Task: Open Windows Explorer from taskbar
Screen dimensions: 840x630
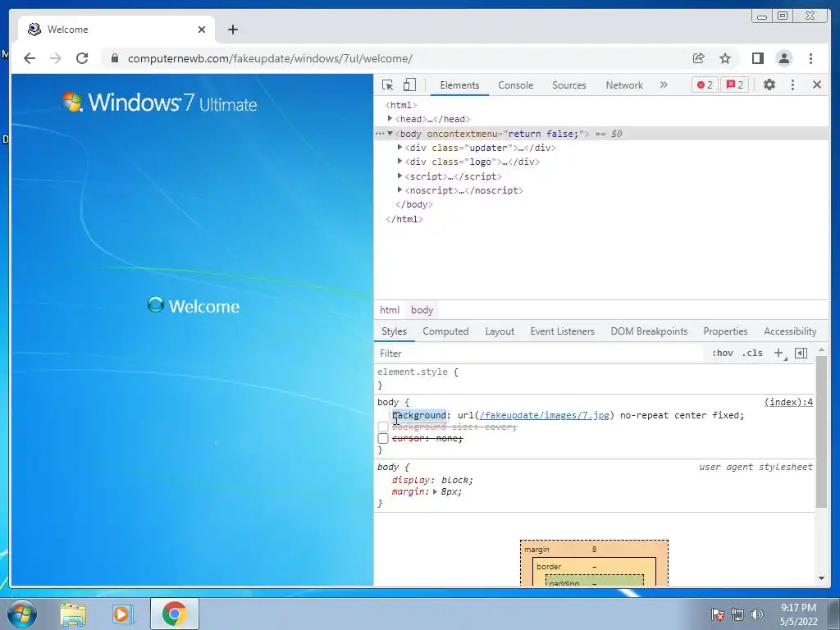Action: pos(73,614)
